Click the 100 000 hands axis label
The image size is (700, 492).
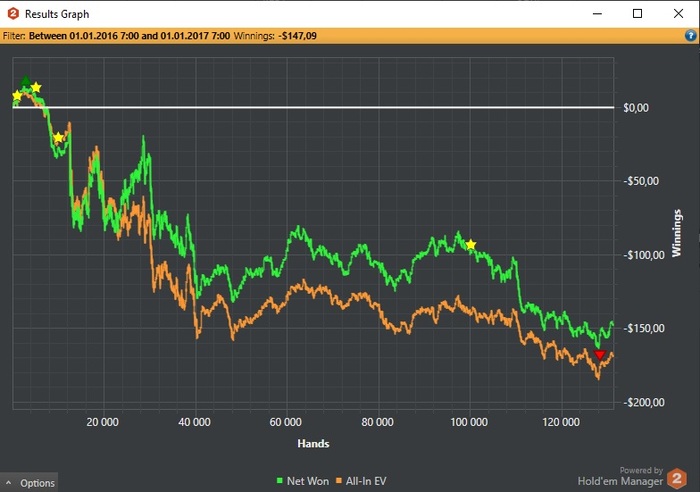tap(469, 422)
